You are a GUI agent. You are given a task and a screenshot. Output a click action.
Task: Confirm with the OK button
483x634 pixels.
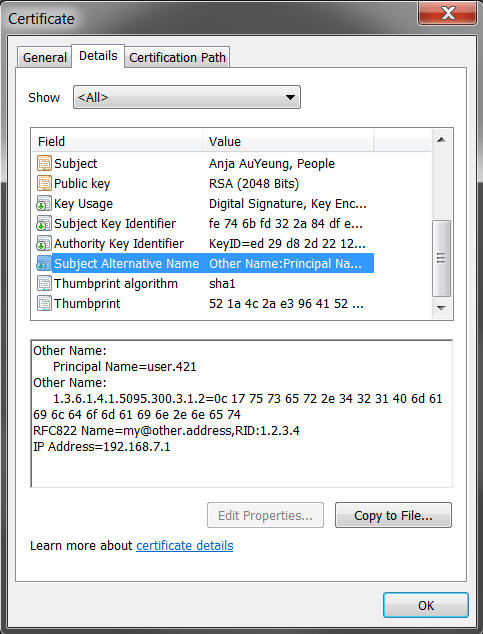pos(426,605)
